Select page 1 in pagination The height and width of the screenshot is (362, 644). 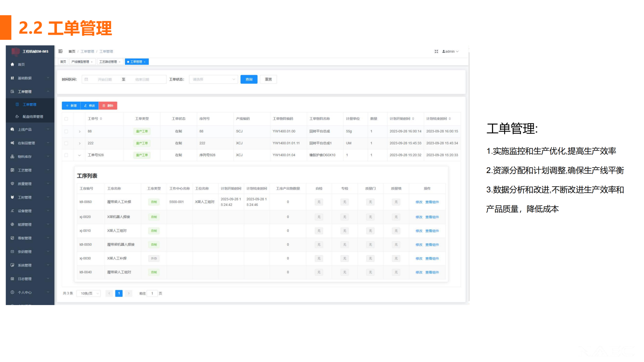[119, 294]
